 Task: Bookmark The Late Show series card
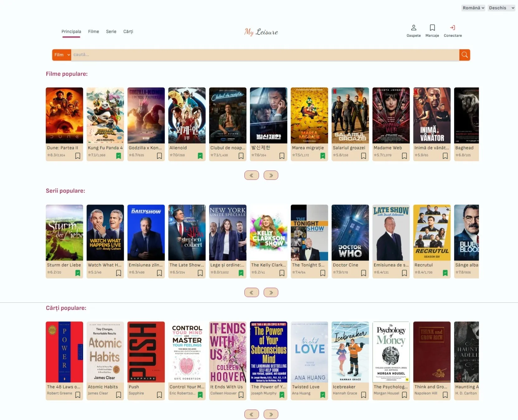(x=200, y=273)
